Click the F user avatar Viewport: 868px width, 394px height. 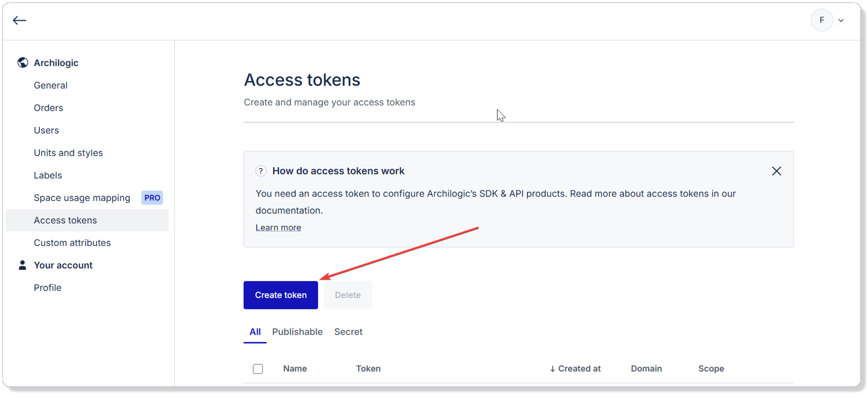[x=822, y=20]
